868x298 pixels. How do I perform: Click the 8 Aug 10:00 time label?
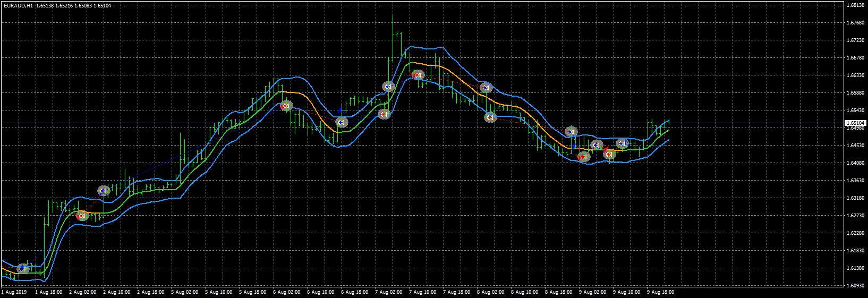pyautogui.click(x=524, y=292)
